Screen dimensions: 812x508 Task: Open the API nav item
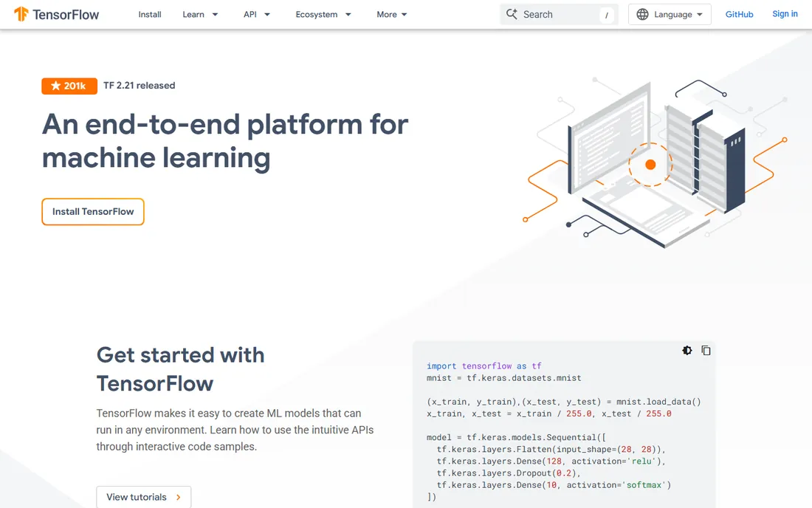250,15
